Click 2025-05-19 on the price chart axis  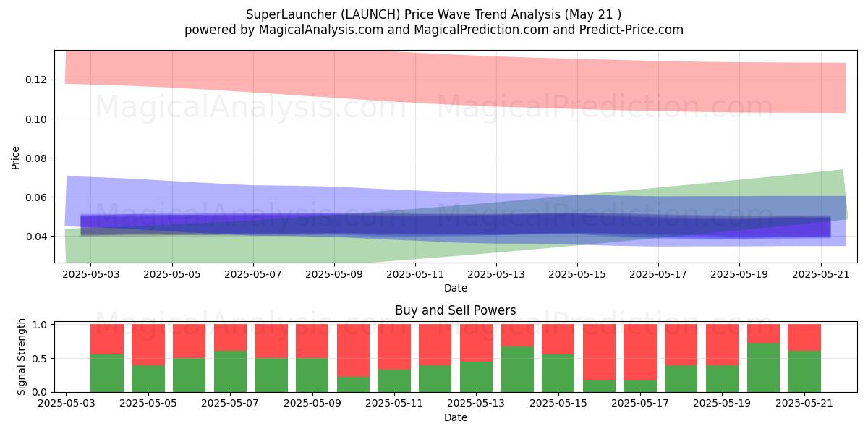[739, 275]
